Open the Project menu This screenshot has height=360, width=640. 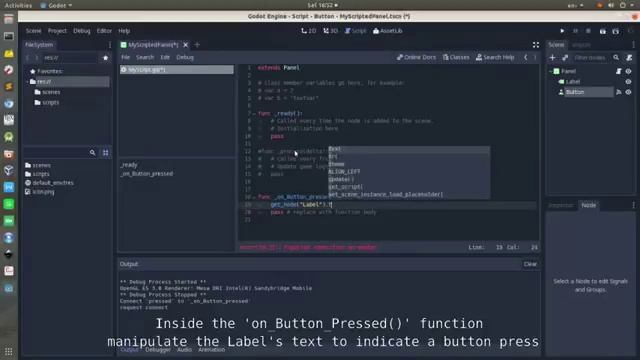[57, 31]
